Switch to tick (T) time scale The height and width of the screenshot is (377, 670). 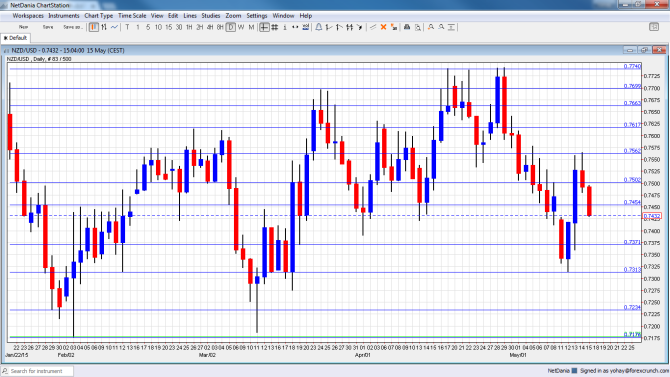127,27
